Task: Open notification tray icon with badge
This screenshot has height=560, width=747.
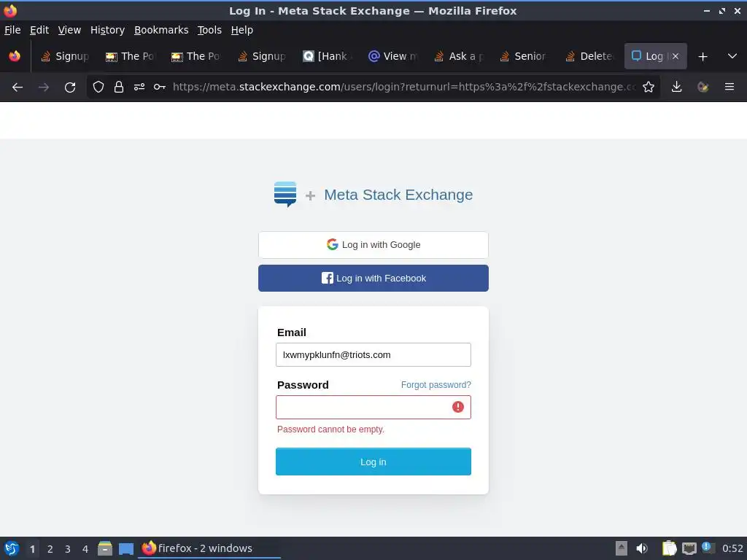Action: pos(708,548)
